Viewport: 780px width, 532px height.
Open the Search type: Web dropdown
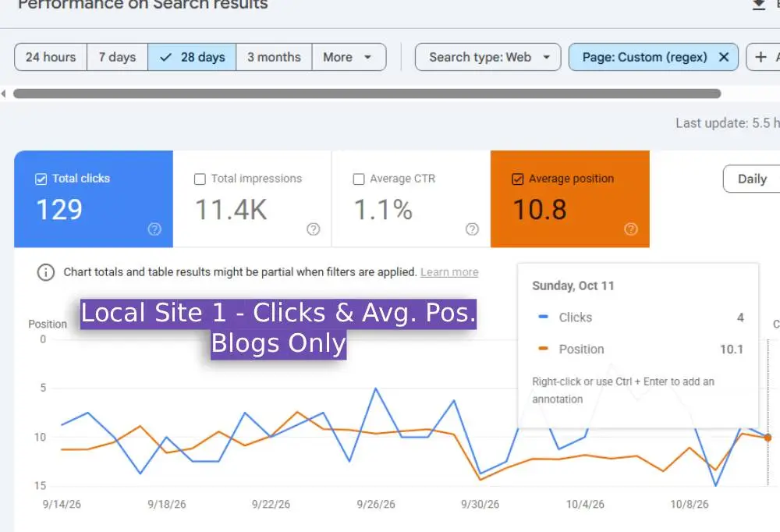pyautogui.click(x=488, y=57)
